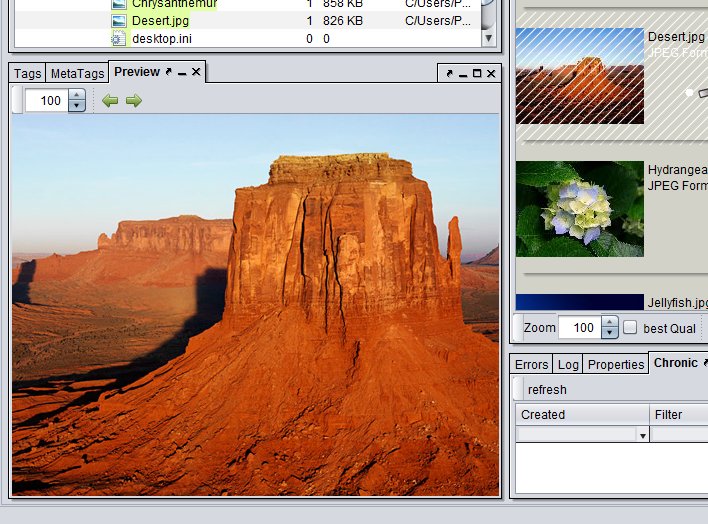Switch to the MetaTags tab

pos(77,73)
